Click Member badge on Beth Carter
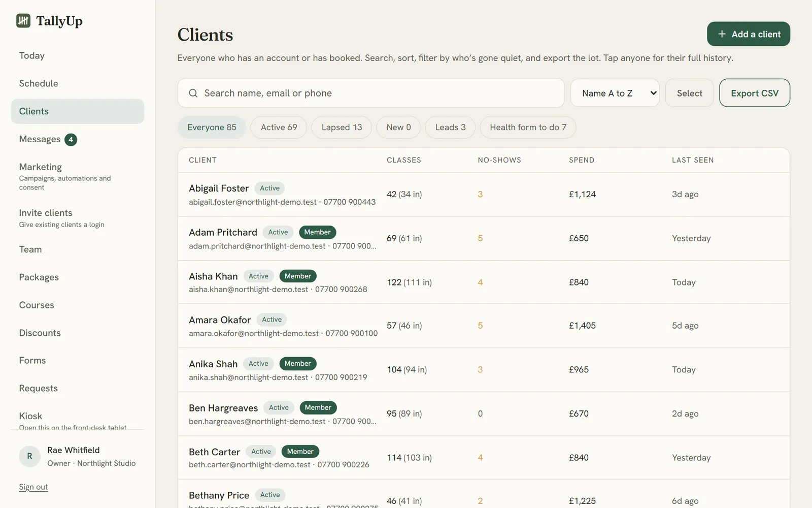This screenshot has height=508, width=812. pos(300,452)
